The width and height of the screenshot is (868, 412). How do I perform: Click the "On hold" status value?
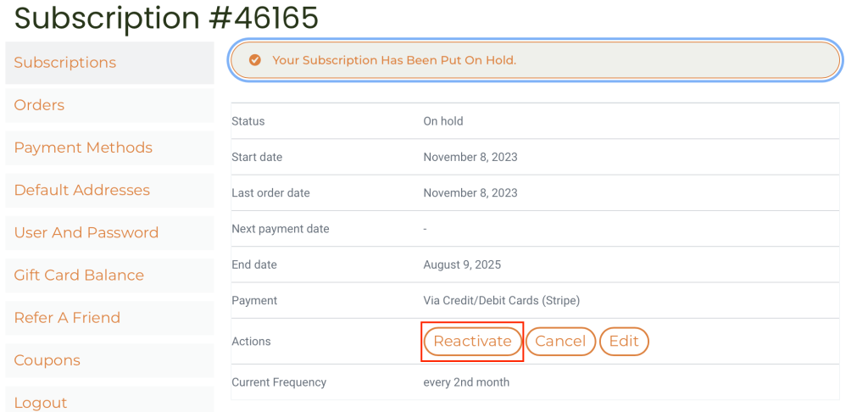pyautogui.click(x=443, y=121)
